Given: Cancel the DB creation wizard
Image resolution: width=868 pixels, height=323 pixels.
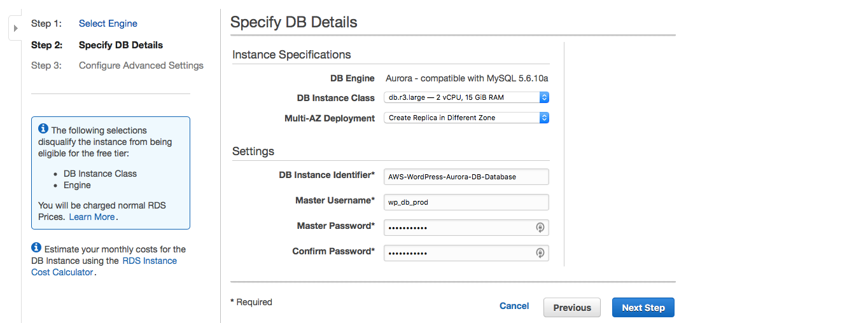Looking at the screenshot, I should click(514, 306).
